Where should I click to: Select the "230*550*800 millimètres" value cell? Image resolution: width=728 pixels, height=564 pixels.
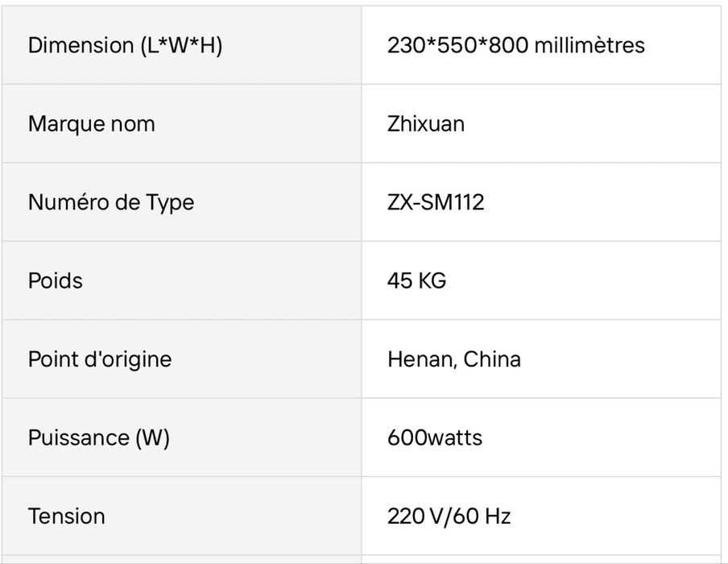(x=515, y=45)
